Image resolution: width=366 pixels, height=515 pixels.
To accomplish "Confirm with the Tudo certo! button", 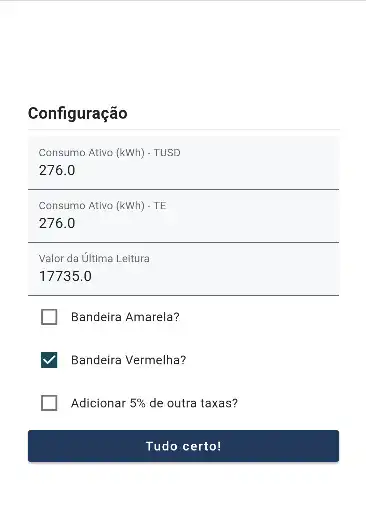I will 183,446.
